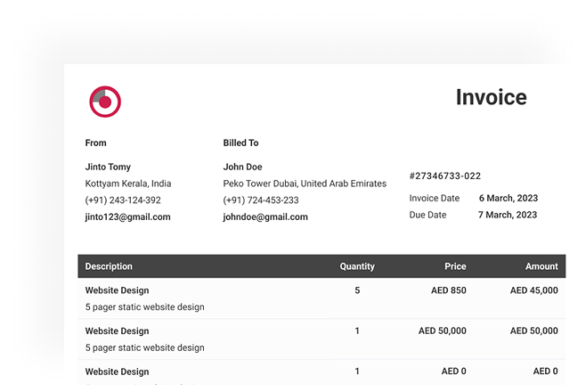Select the AED 850 price cell
586x392 pixels.
click(x=443, y=290)
